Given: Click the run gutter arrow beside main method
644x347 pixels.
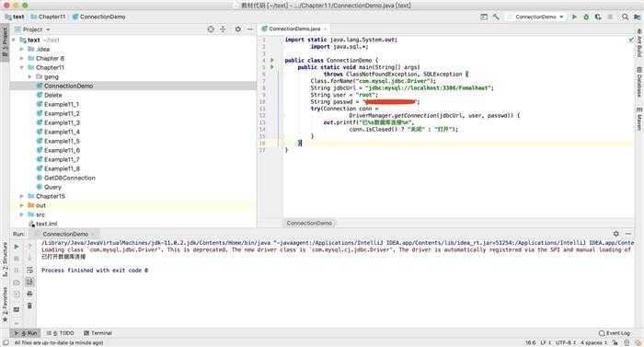Looking at the screenshot, I should click(x=271, y=67).
